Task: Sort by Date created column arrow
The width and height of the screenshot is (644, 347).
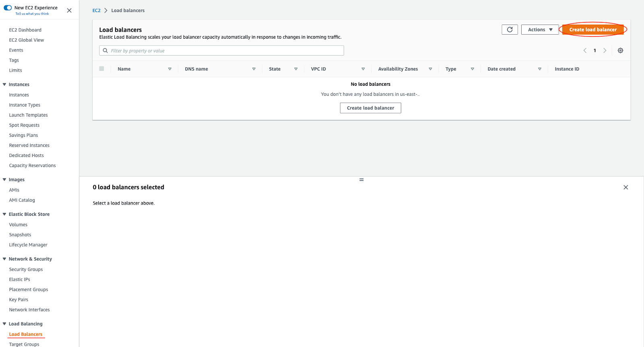Action: [x=540, y=69]
